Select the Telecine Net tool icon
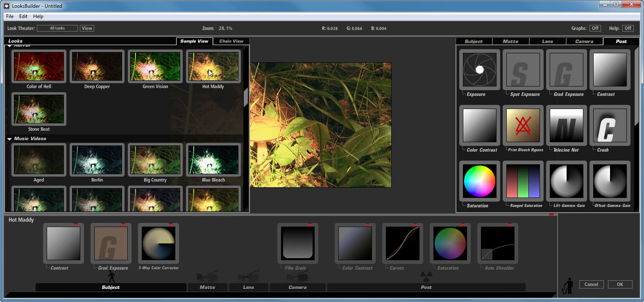Image resolution: width=644 pixels, height=302 pixels. click(566, 125)
